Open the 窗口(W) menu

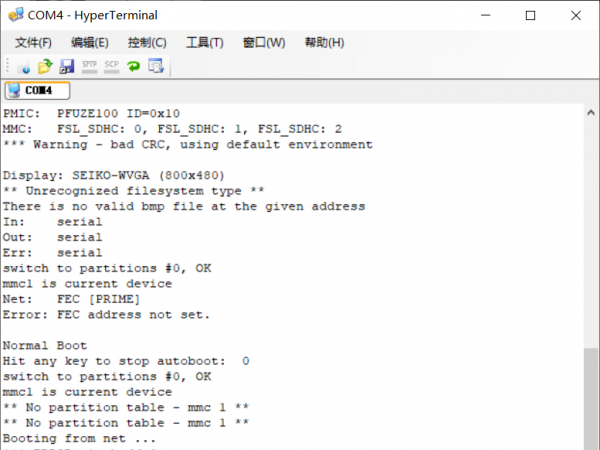263,43
